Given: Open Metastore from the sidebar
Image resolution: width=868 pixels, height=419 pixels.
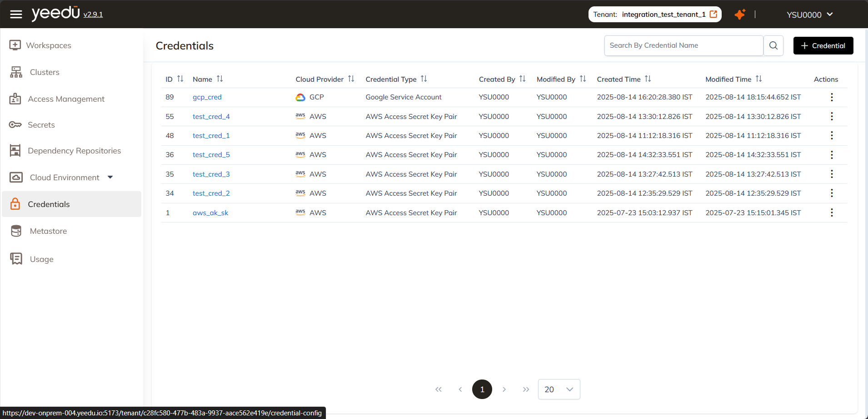Looking at the screenshot, I should (48, 231).
